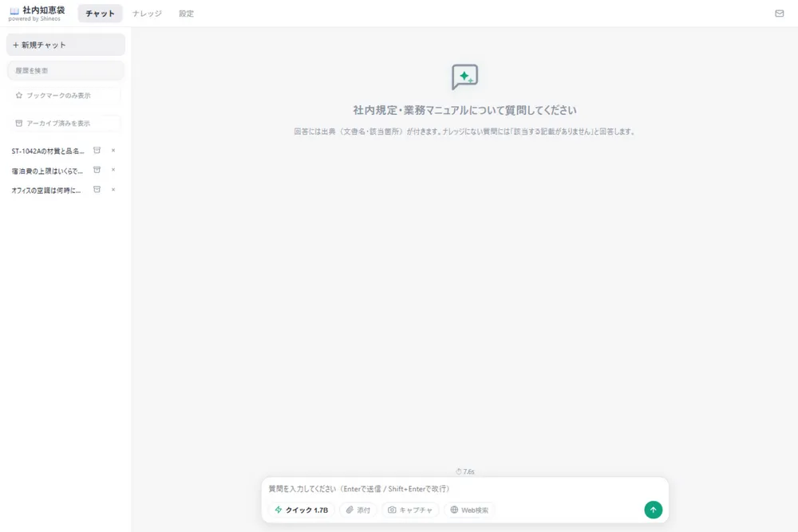Open the mail icon in top bar

pyautogui.click(x=779, y=14)
